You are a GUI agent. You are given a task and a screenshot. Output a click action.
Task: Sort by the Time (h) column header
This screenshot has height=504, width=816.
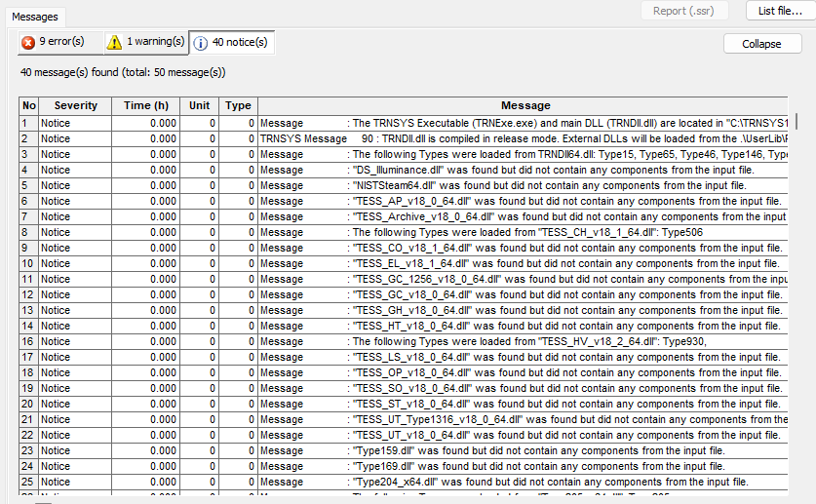146,105
